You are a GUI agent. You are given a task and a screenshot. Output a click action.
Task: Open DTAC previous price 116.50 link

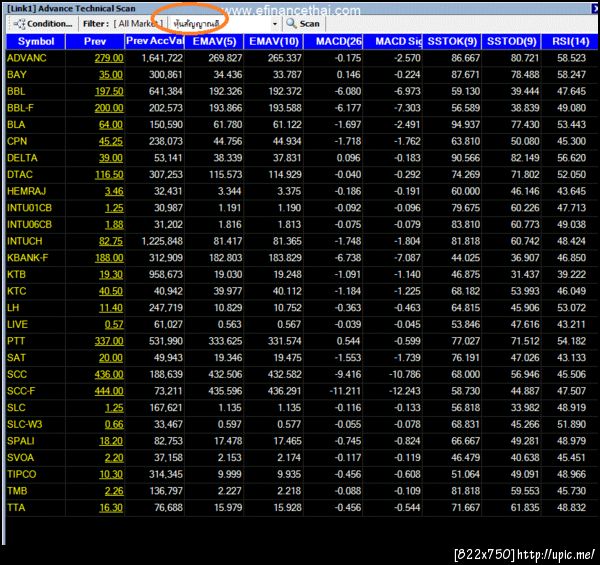(x=109, y=174)
